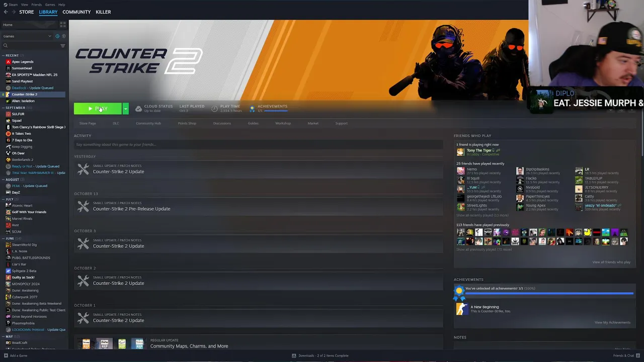Click the library search input field
The height and width of the screenshot is (362, 644).
click(33, 46)
